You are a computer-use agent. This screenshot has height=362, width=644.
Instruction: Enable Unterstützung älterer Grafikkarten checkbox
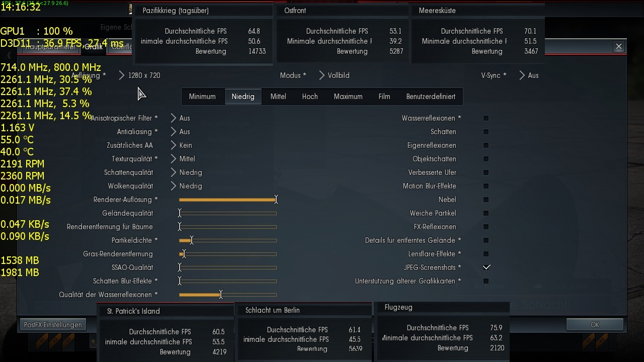[486, 281]
